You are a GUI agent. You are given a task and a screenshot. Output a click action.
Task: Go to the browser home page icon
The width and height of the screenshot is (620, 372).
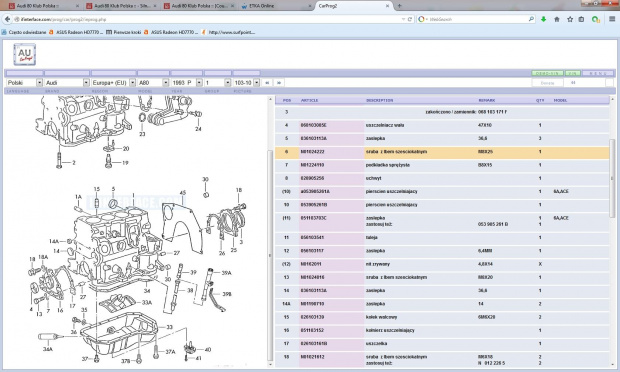click(557, 19)
